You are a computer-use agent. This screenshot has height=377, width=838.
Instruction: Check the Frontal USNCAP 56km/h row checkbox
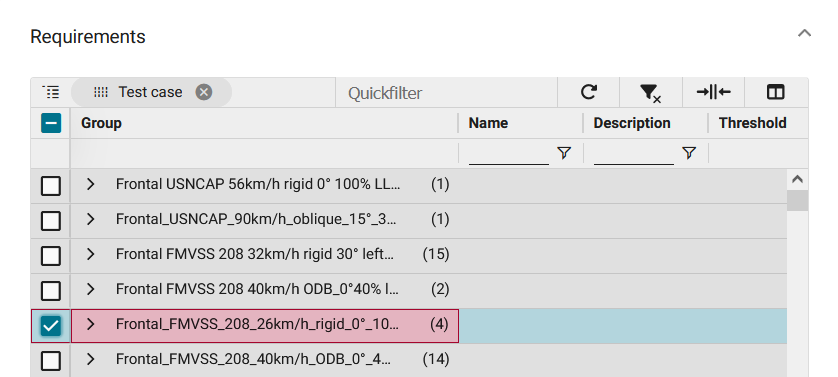(x=51, y=186)
